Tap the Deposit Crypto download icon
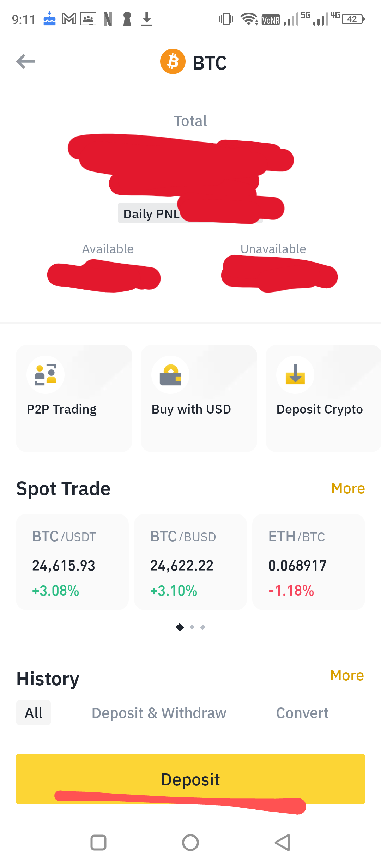Viewport: 381px width, 868px height. [x=295, y=375]
